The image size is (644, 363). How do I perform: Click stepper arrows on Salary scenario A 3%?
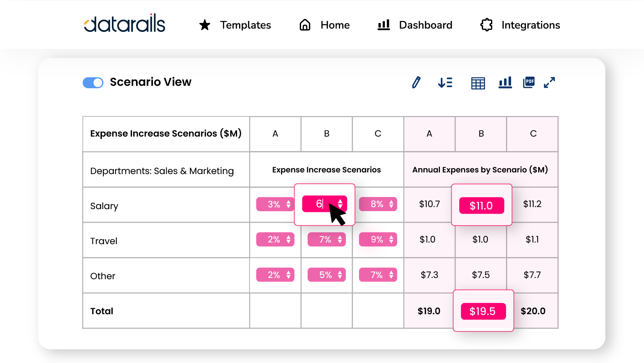point(289,204)
